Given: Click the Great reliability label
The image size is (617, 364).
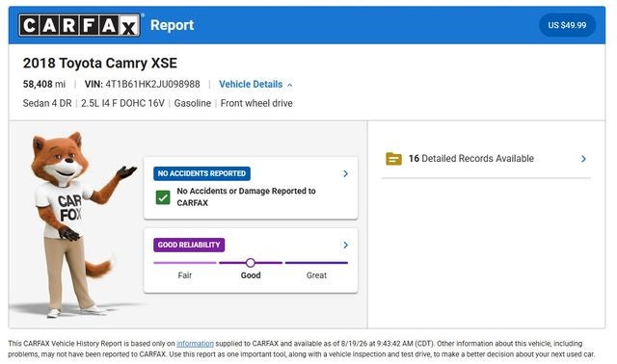Looking at the screenshot, I should click(x=316, y=275).
